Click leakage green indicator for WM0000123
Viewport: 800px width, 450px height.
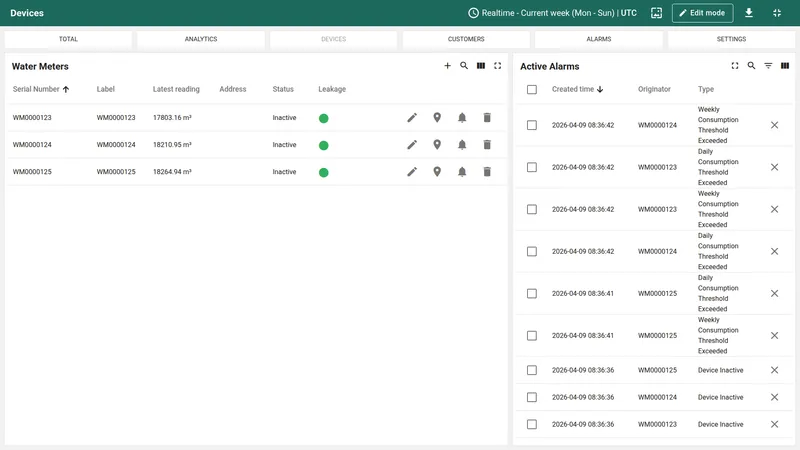(x=323, y=118)
